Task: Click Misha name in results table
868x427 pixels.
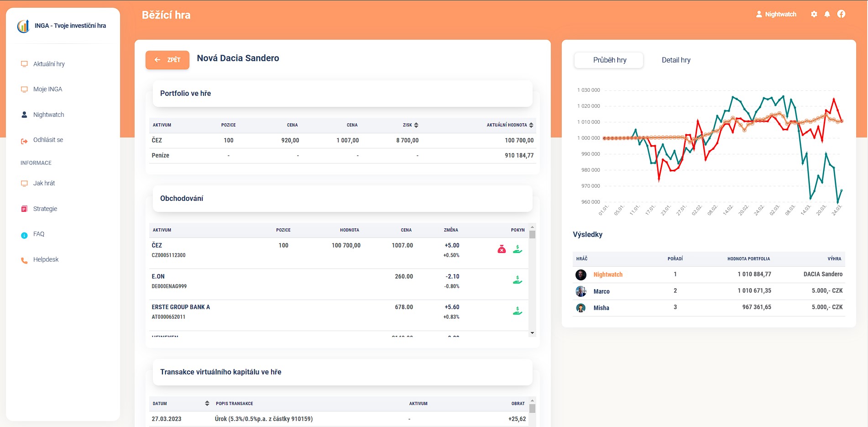Action: (x=601, y=308)
